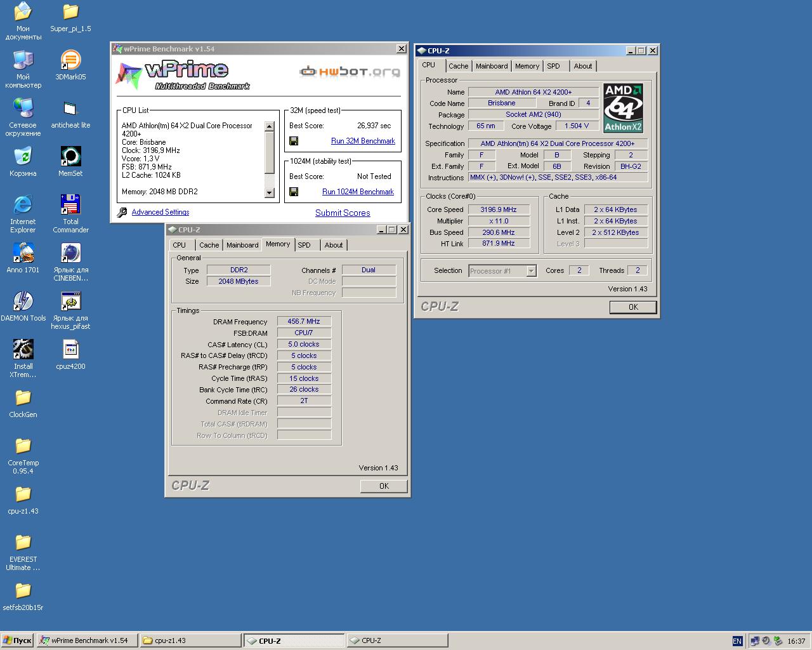Launch the 3DMark05 shortcut

[70, 65]
